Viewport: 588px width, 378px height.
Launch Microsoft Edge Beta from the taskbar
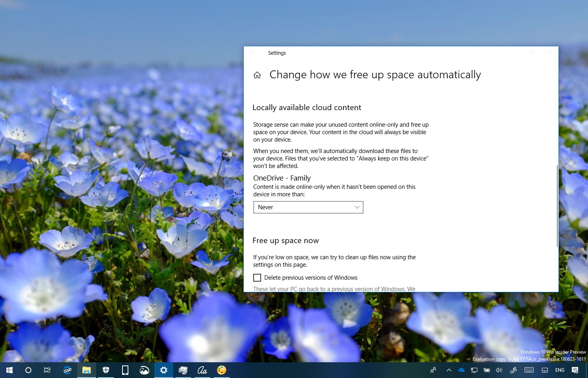(x=67, y=370)
